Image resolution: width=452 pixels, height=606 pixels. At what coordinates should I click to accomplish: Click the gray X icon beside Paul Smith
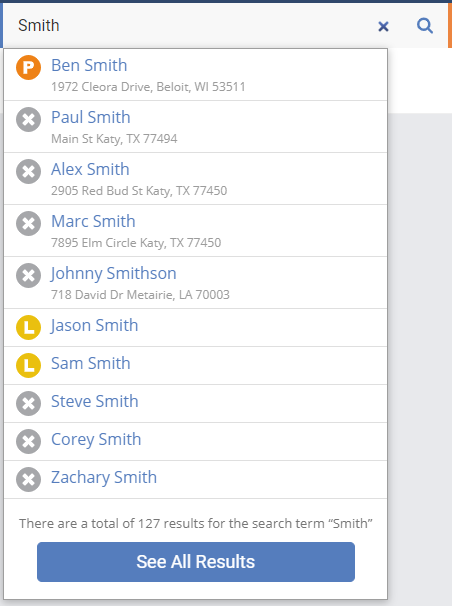click(x=28, y=119)
